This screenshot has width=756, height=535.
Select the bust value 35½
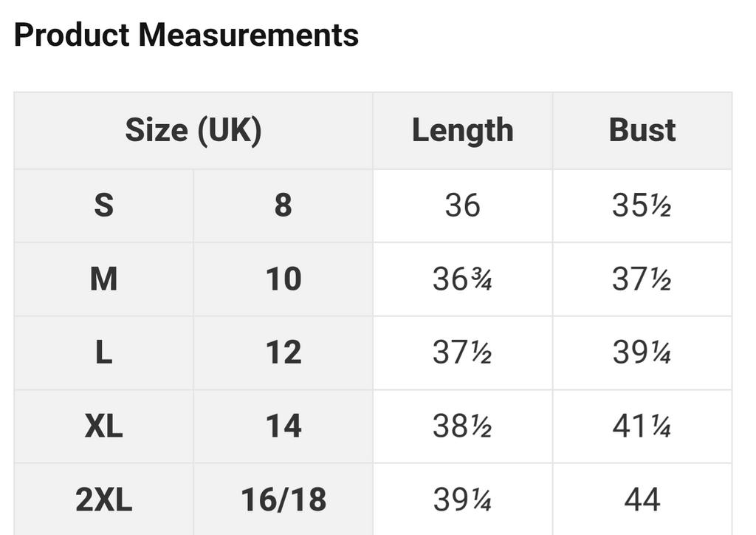click(x=642, y=206)
